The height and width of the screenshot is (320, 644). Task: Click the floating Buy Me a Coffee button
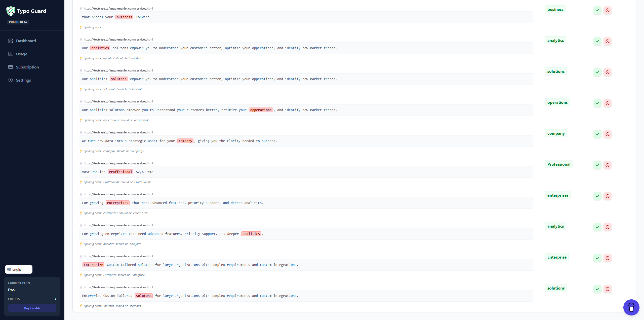pyautogui.click(x=631, y=307)
